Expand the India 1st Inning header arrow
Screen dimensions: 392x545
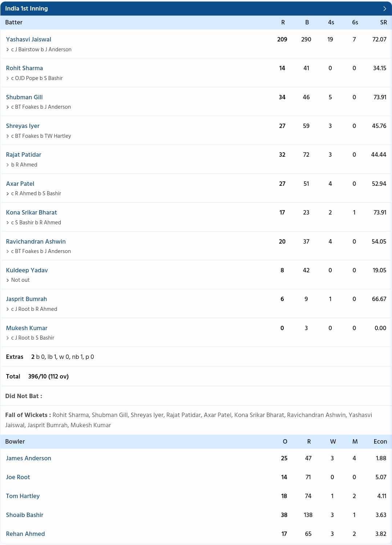(384, 8)
